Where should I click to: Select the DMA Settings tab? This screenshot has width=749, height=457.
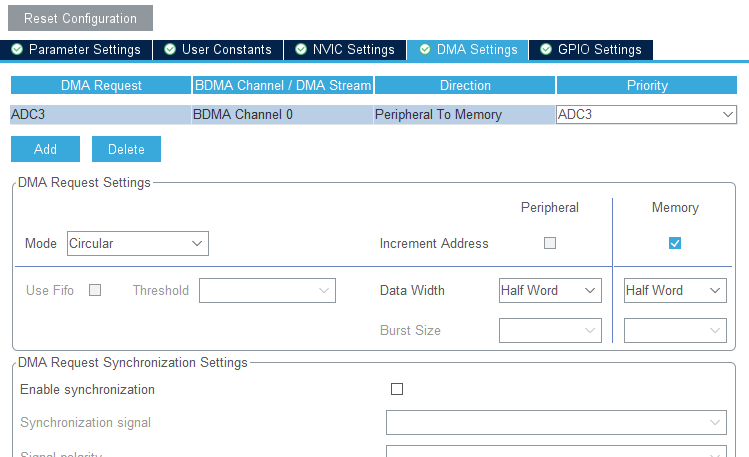(x=468, y=49)
